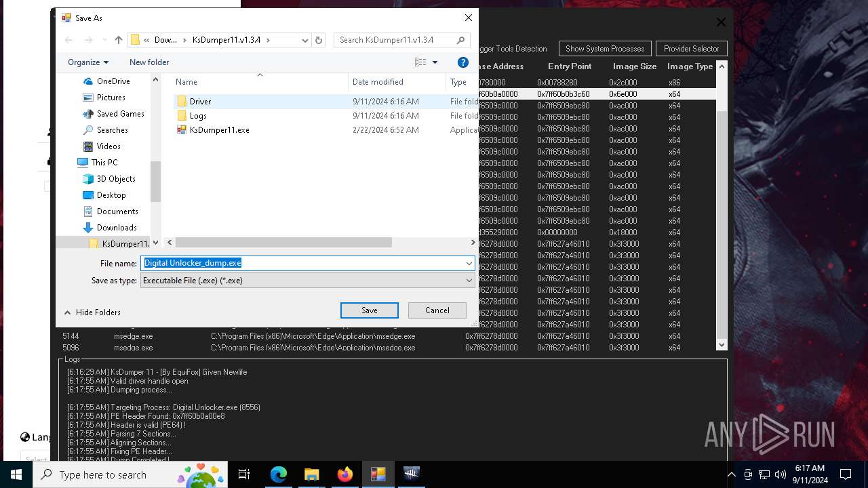Click the Windows taskbar search box

130,474
